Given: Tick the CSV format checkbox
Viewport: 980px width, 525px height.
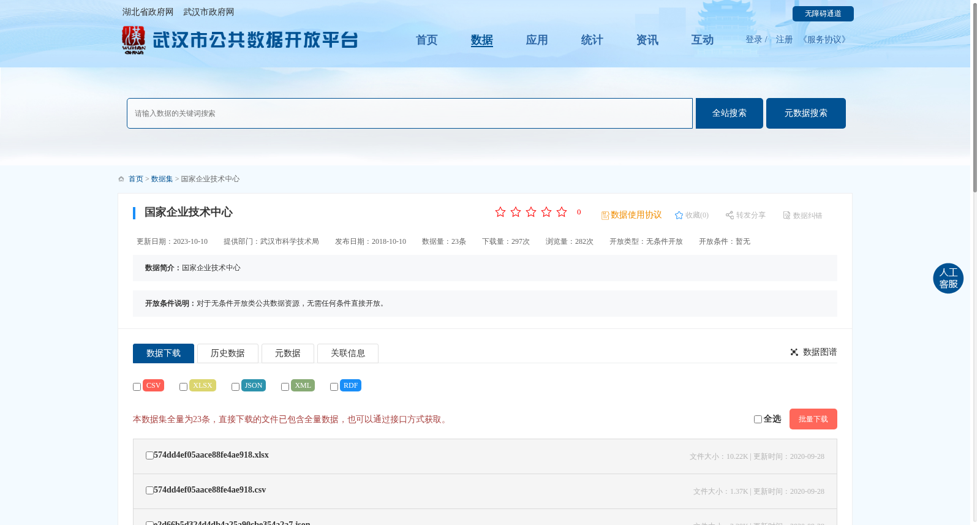Looking at the screenshot, I should [137, 387].
